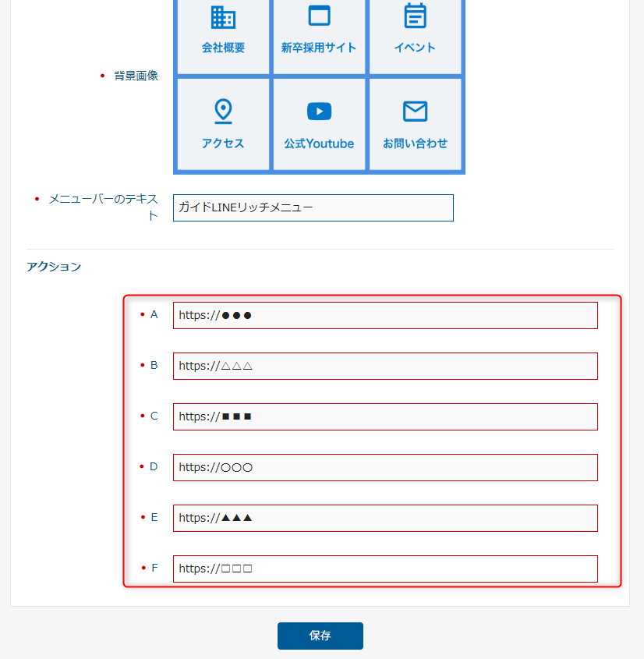The height and width of the screenshot is (659, 644).
Task: Click the 新卒採用サイト text in the menu image
Action: tap(319, 48)
